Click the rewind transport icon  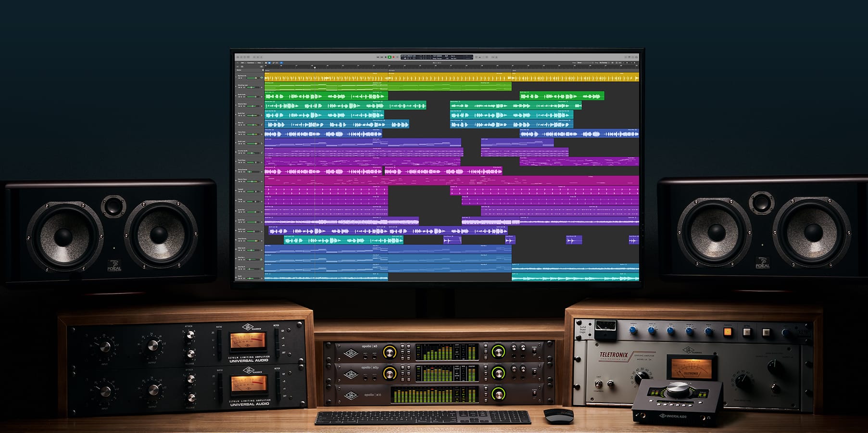tap(378, 56)
